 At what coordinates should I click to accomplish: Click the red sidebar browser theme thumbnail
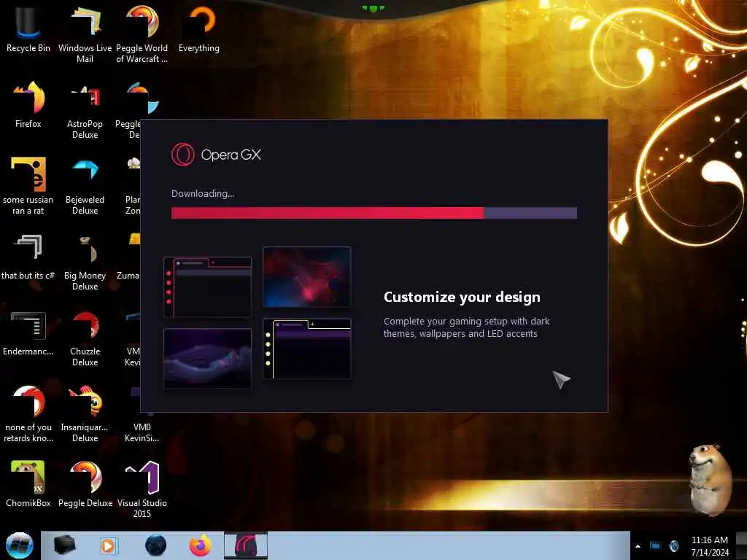tap(208, 287)
